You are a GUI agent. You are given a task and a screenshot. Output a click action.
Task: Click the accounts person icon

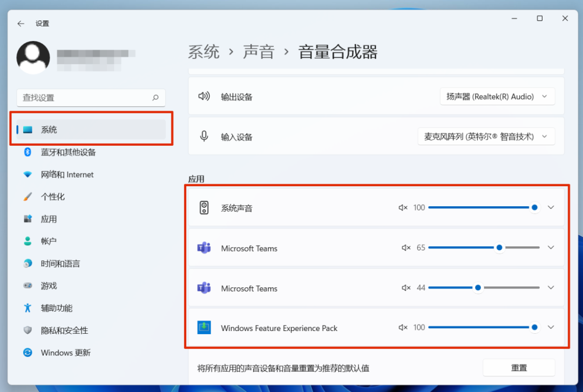click(x=28, y=241)
